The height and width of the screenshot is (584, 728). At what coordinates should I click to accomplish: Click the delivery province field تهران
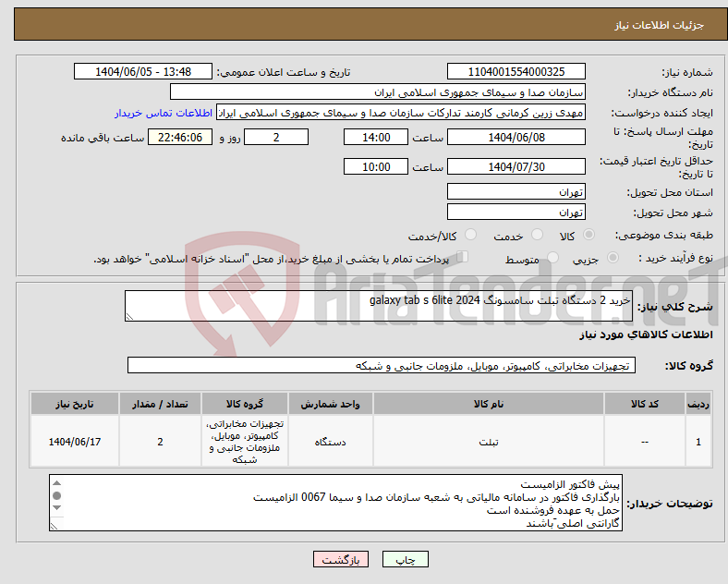(516, 191)
